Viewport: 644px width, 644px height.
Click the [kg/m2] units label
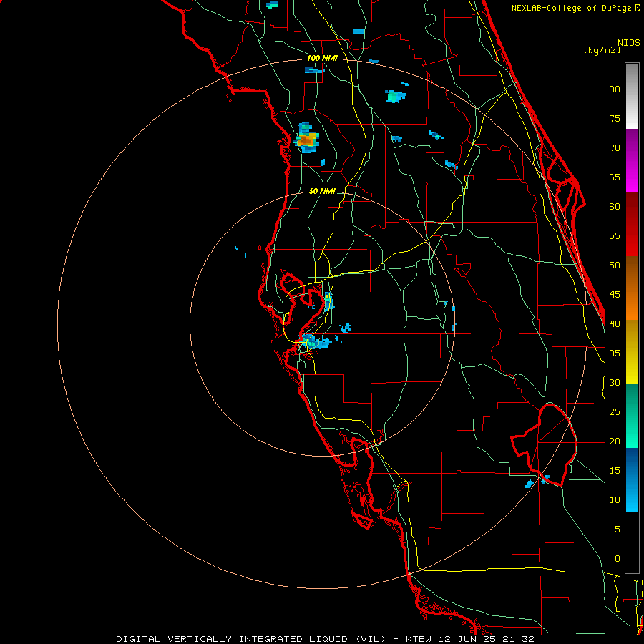pos(602,50)
